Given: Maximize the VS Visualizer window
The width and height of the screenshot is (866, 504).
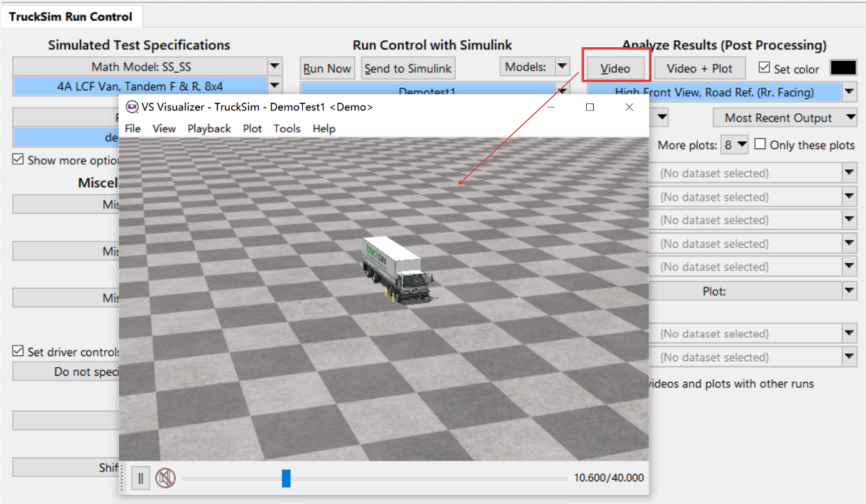Looking at the screenshot, I should [x=590, y=107].
